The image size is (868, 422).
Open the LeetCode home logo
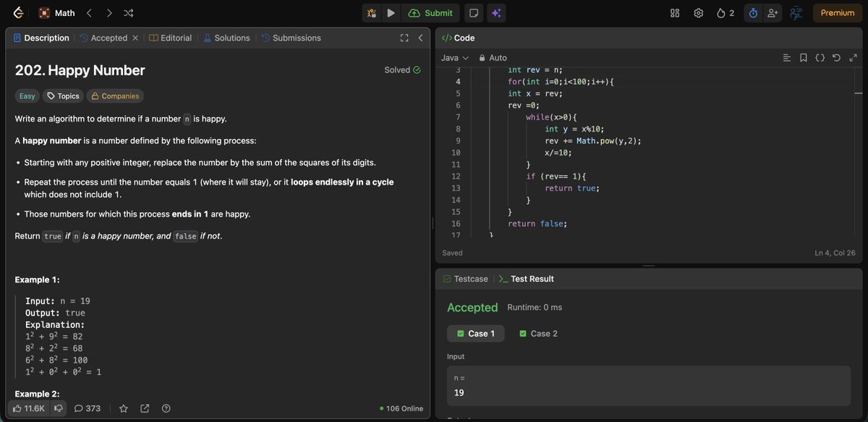tap(18, 13)
